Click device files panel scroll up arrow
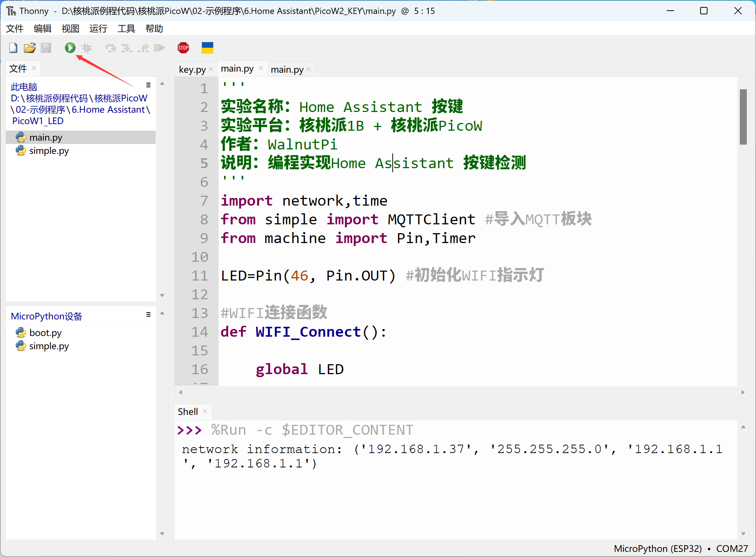Image resolution: width=756 pixels, height=557 pixels. click(x=162, y=313)
